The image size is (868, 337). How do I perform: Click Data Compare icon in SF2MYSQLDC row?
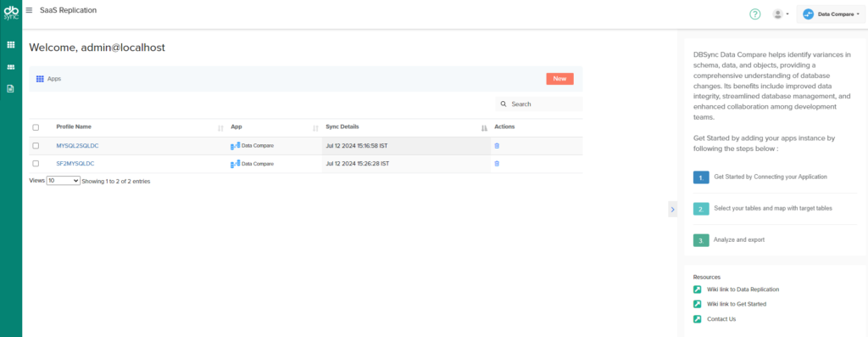pyautogui.click(x=236, y=164)
